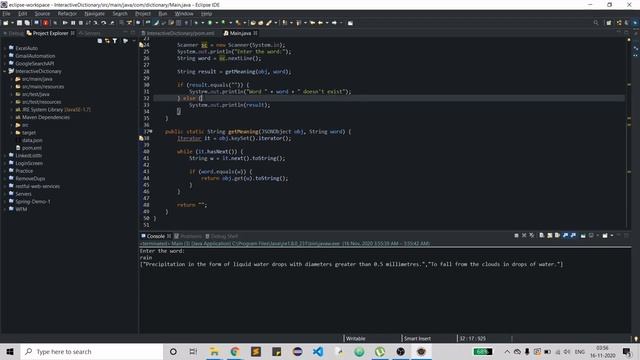Click the Save toolbar icon
The height and width of the screenshot is (360, 640).
[x=19, y=23]
